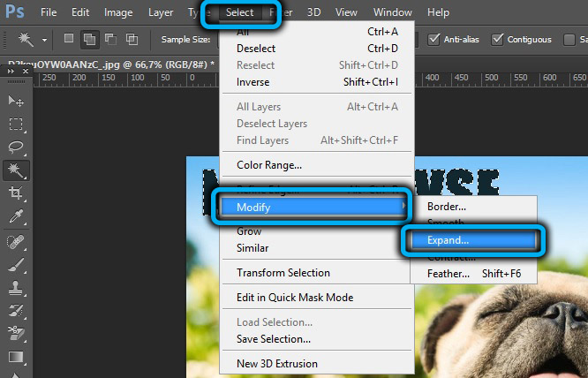Select the Brush tool
This screenshot has width=588, height=378.
(x=16, y=265)
